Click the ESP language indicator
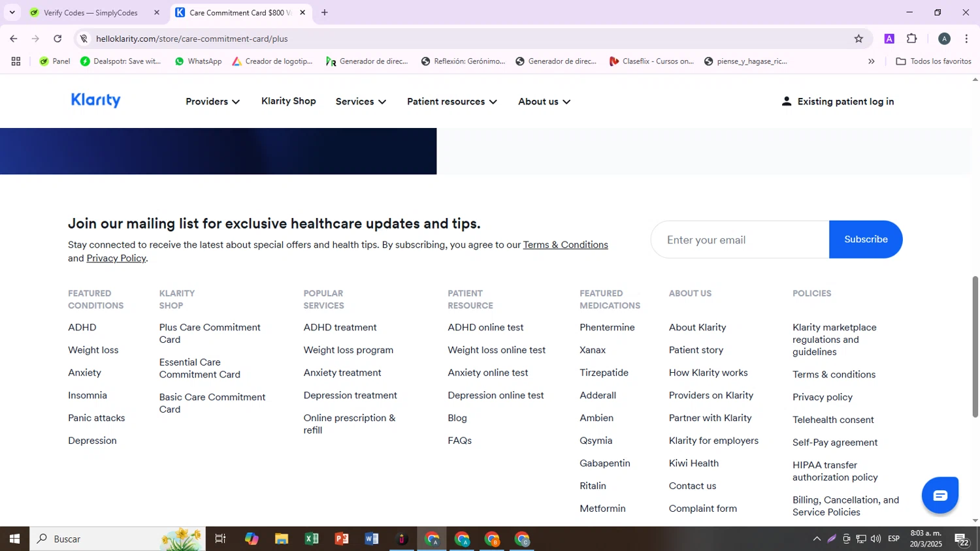 (x=894, y=539)
